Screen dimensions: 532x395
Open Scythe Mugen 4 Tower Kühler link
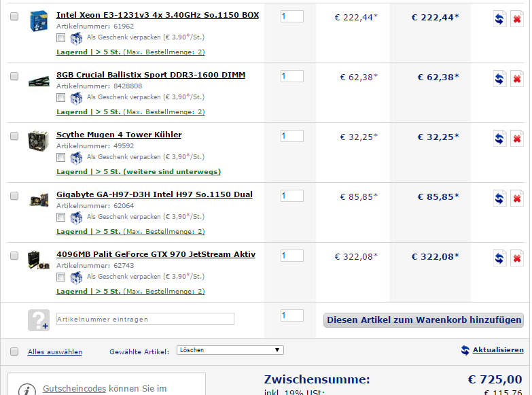(x=119, y=135)
